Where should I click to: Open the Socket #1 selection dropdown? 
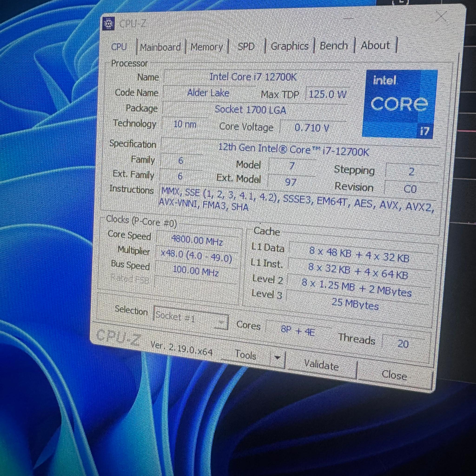pos(191,318)
